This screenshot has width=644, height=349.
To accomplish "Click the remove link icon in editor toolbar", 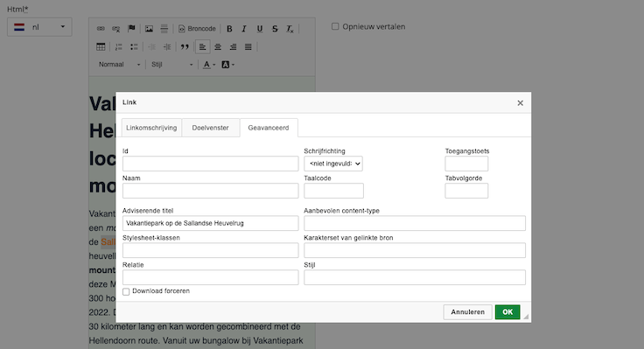I will pos(115,29).
